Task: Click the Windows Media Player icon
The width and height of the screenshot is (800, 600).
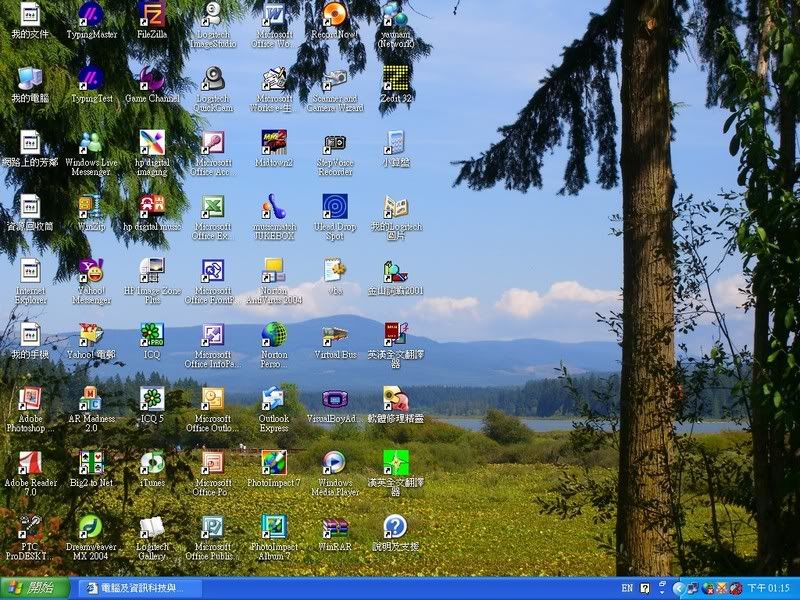Action: pyautogui.click(x=335, y=462)
